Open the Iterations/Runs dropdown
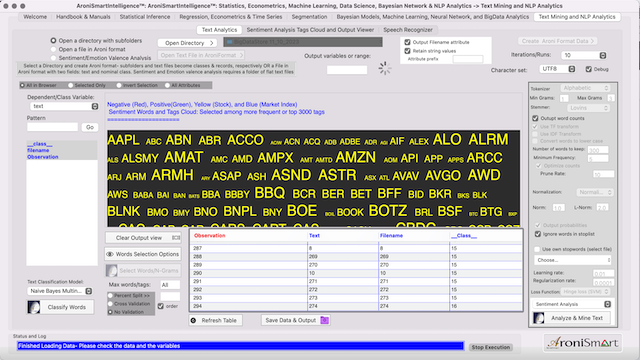The width and height of the screenshot is (640, 360). click(584, 55)
